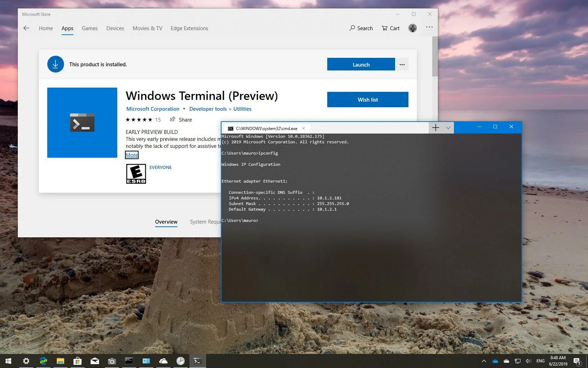Open Microsoft Edge Dev from taskbar
588x368 pixels.
pyautogui.click(x=43, y=361)
